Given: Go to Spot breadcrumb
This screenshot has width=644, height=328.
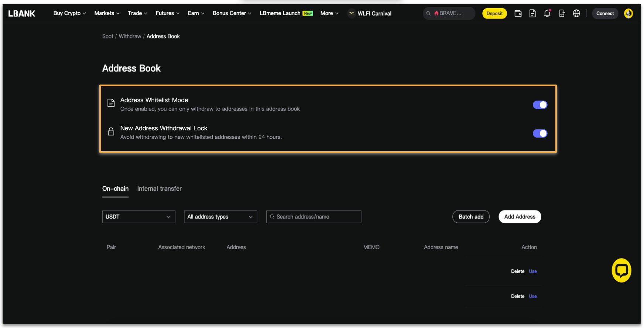Looking at the screenshot, I should click(107, 36).
